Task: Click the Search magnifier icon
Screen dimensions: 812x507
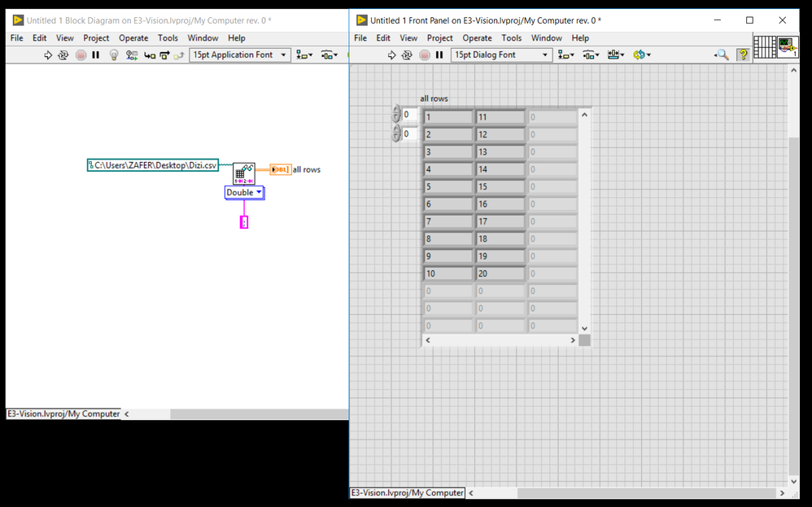Action: (x=722, y=55)
